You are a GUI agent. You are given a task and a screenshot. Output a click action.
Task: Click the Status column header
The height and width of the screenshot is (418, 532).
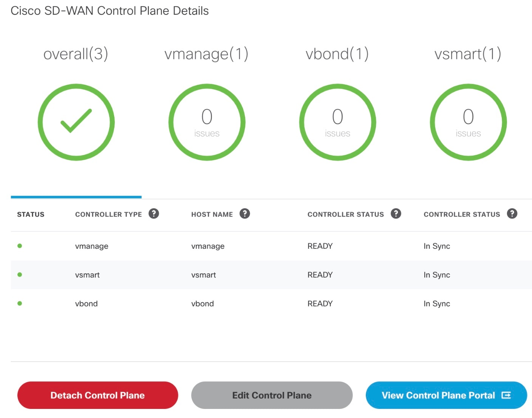pyautogui.click(x=31, y=214)
